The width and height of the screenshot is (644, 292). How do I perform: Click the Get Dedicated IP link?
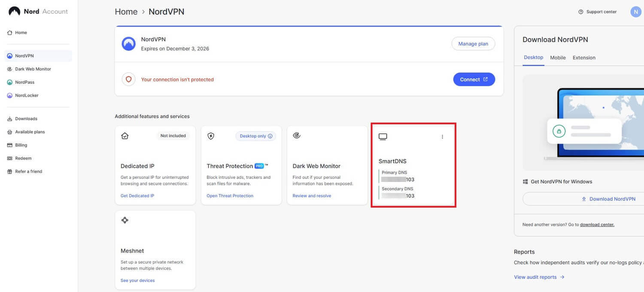137,196
